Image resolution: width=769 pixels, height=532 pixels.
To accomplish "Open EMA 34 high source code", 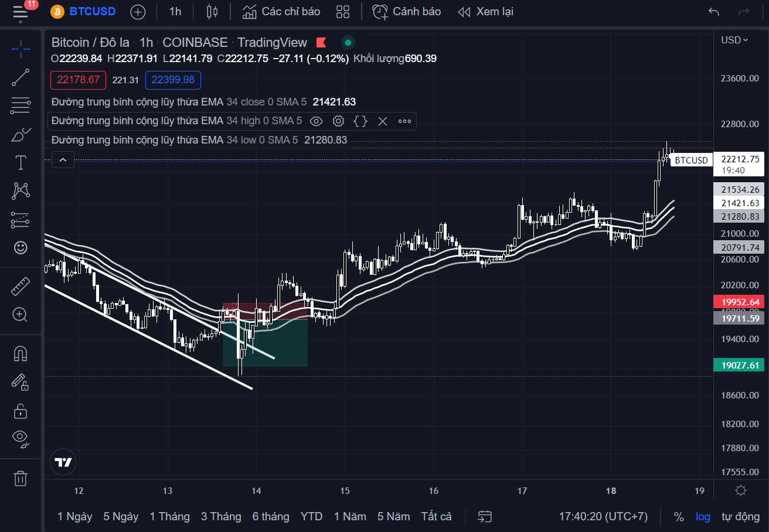I will click(360, 121).
